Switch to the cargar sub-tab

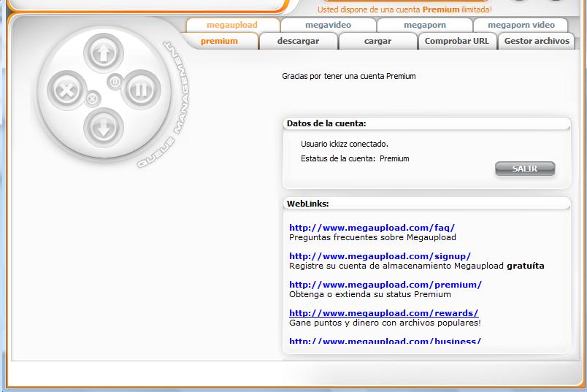point(377,42)
